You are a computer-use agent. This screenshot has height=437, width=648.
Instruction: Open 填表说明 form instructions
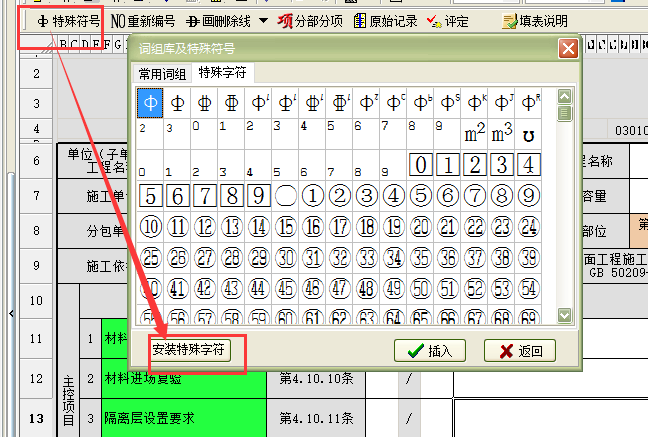click(x=534, y=20)
